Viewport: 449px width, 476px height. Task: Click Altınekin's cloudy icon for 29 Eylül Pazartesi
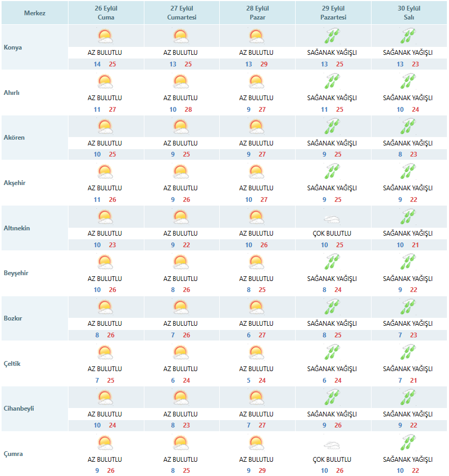pyautogui.click(x=332, y=219)
